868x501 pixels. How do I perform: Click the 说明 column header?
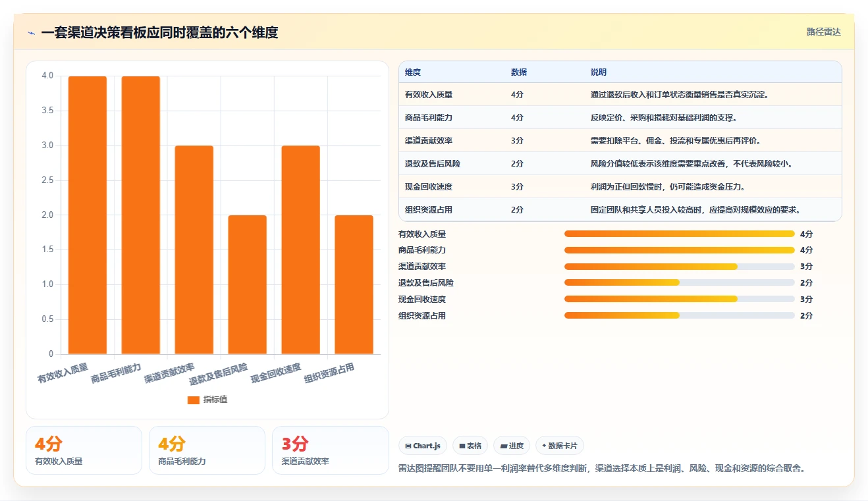599,72
